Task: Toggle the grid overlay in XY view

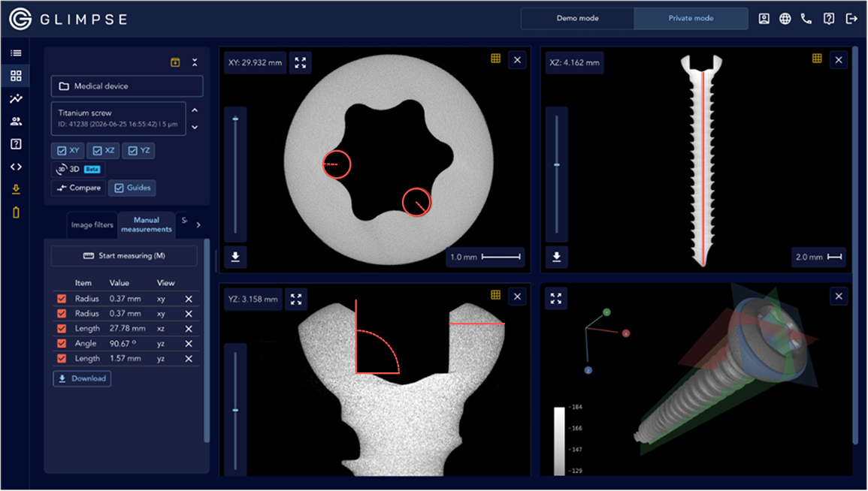Action: click(x=495, y=58)
